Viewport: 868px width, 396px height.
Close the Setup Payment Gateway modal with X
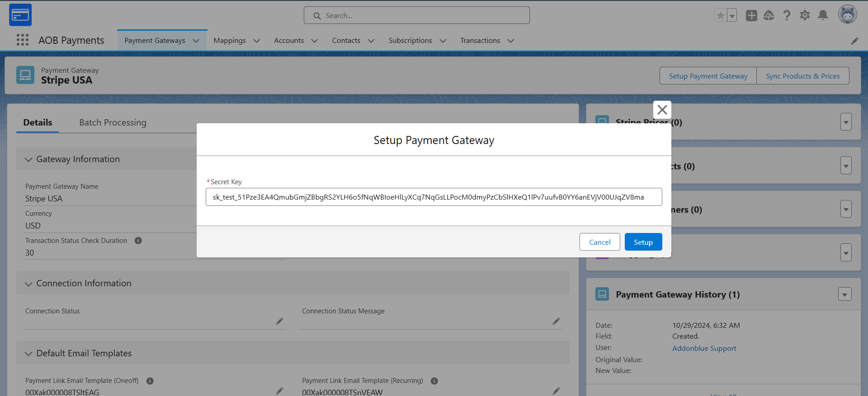[662, 110]
